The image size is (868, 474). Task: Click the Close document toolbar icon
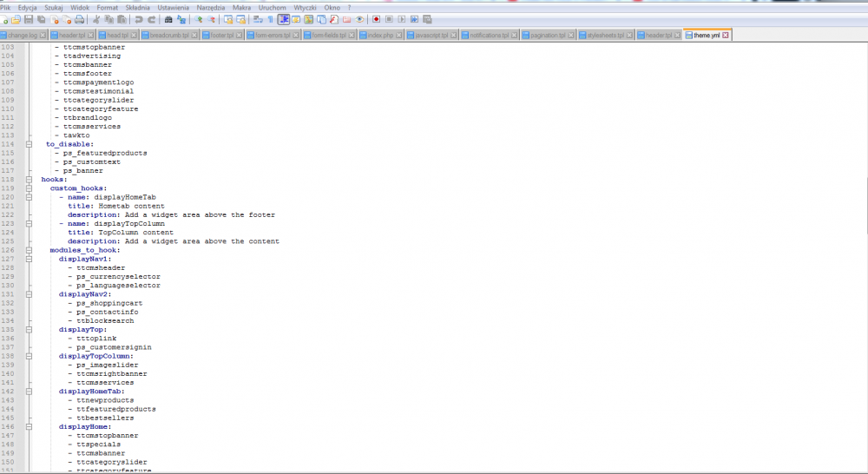tap(54, 19)
